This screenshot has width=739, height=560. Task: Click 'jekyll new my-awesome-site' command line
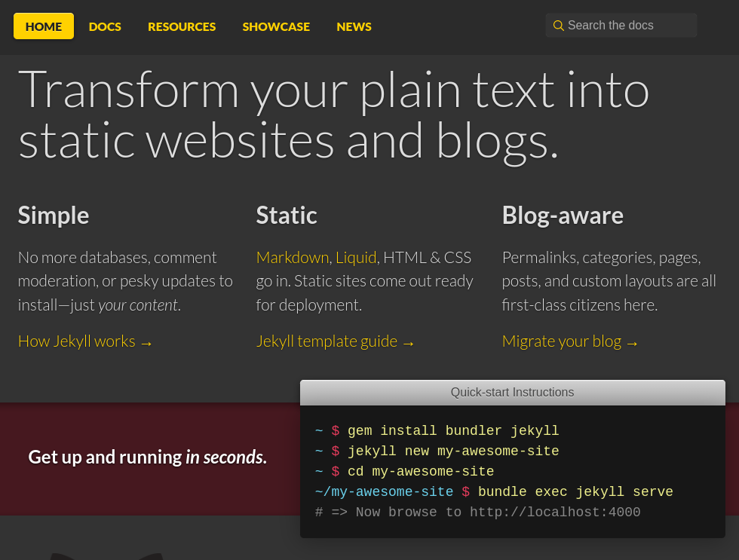click(x=437, y=451)
